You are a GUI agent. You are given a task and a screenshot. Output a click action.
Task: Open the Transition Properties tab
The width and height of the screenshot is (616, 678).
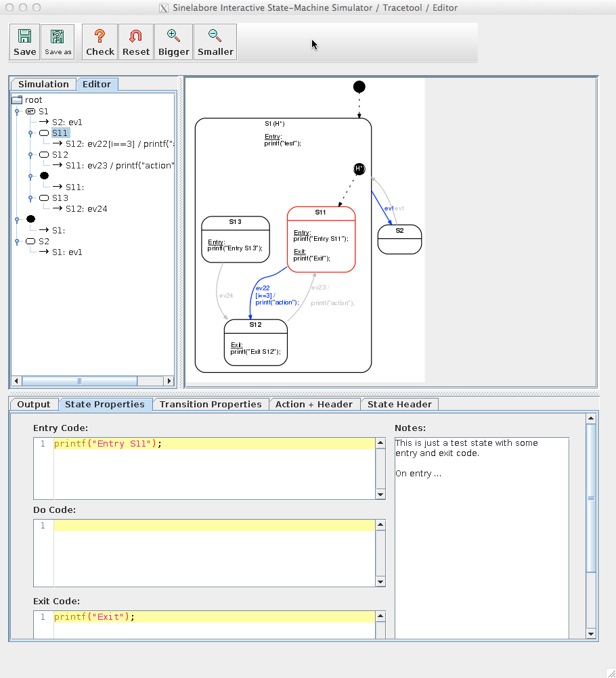[211, 404]
